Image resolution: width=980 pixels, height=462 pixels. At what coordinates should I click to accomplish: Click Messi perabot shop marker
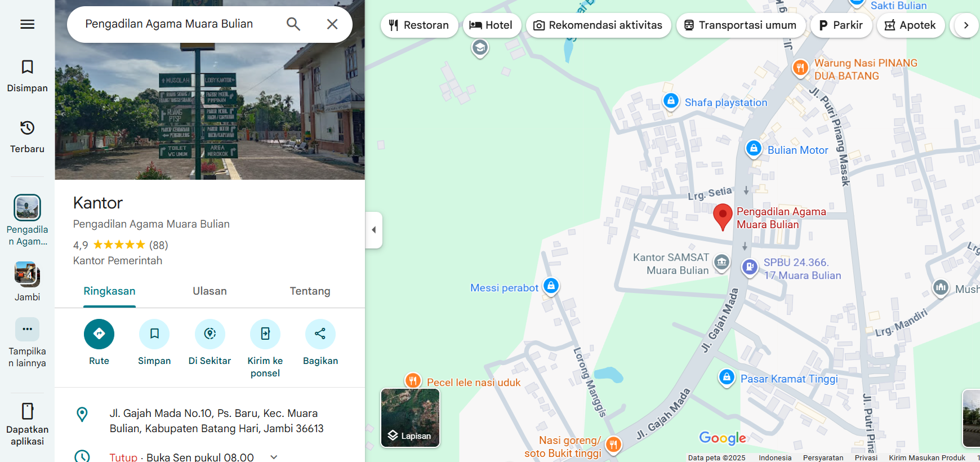tap(551, 286)
